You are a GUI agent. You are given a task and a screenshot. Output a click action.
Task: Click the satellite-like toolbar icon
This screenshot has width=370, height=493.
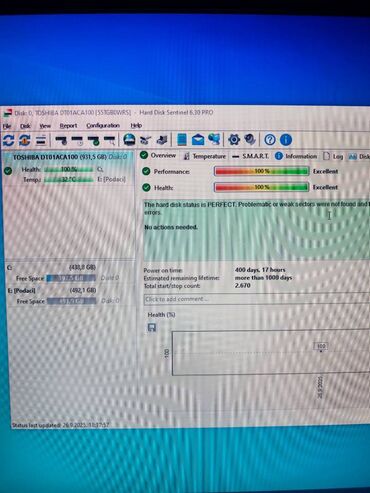pos(145,140)
